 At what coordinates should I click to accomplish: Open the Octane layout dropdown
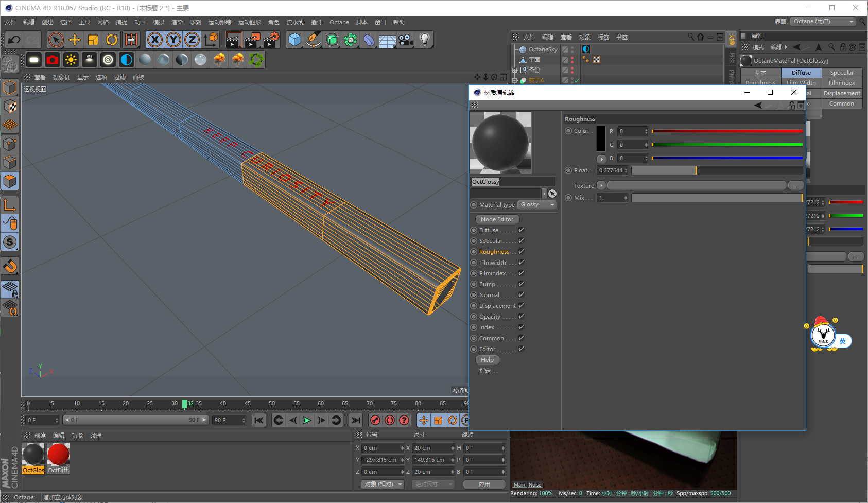pos(823,22)
